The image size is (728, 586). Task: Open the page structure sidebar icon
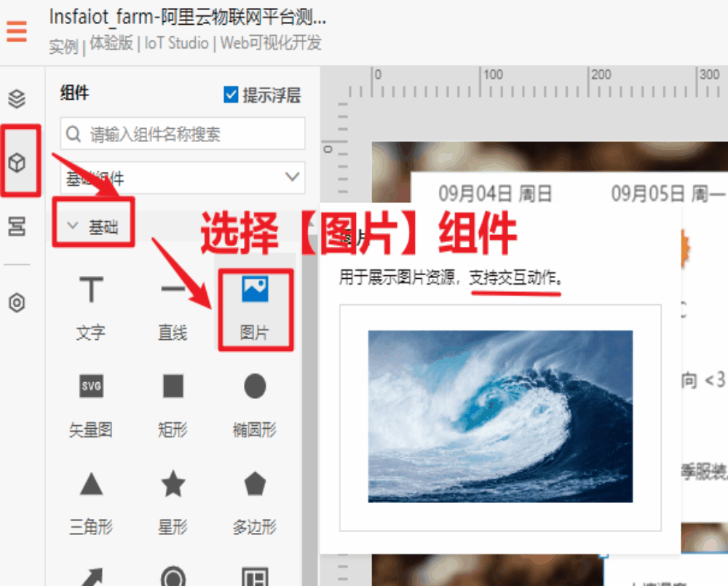17,226
